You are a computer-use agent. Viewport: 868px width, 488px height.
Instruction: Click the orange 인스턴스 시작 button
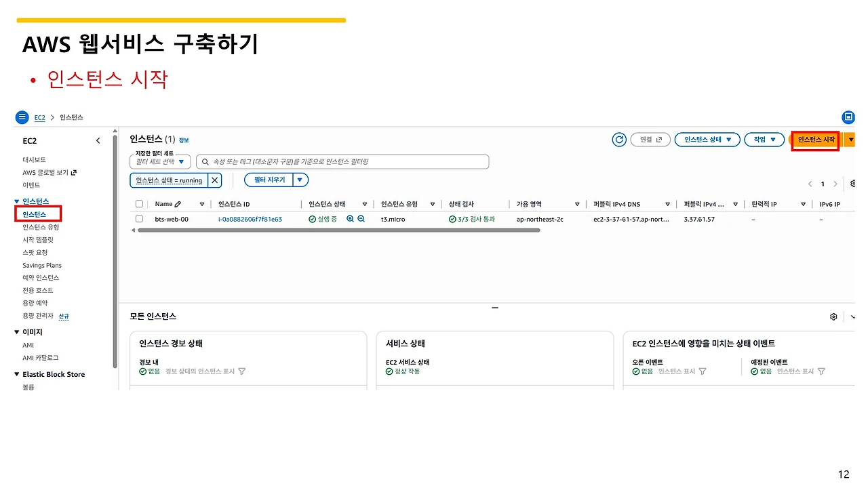(x=816, y=140)
